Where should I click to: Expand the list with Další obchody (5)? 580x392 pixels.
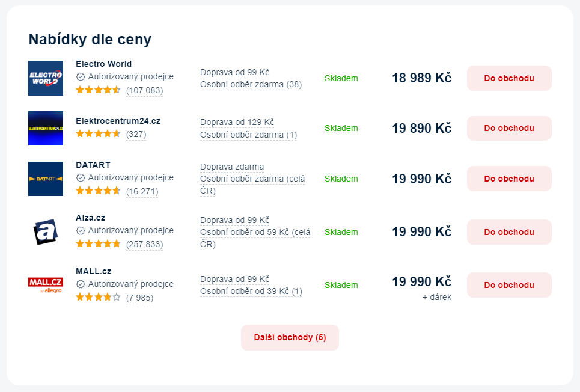[x=290, y=337]
